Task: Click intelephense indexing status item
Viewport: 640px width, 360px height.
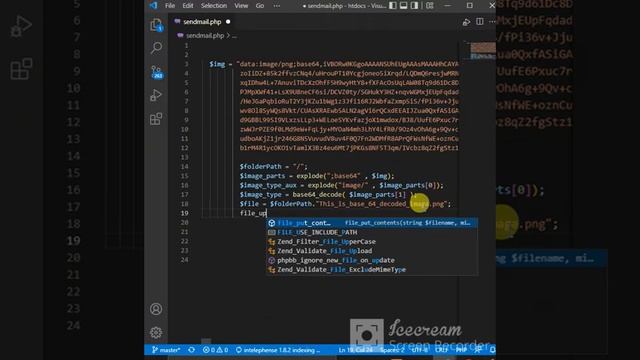Action: tap(278, 350)
